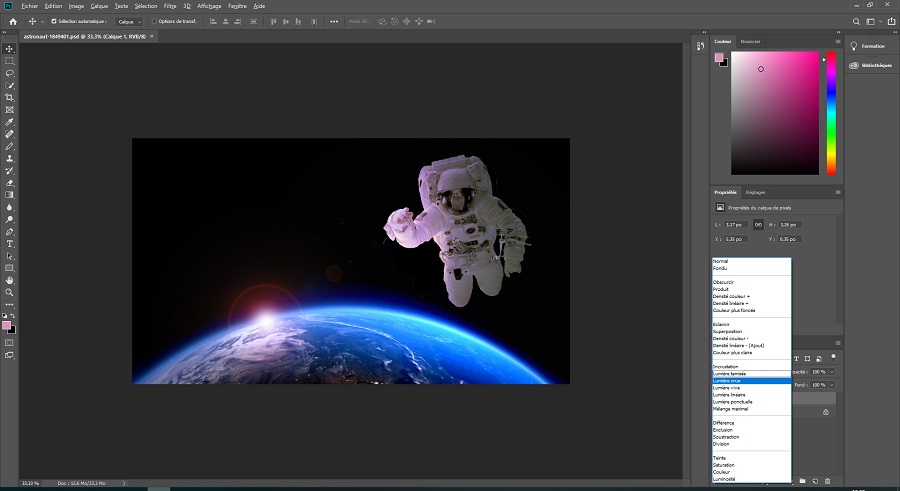The image size is (900, 491).
Task: Select the Lasso tool
Action: (9, 73)
